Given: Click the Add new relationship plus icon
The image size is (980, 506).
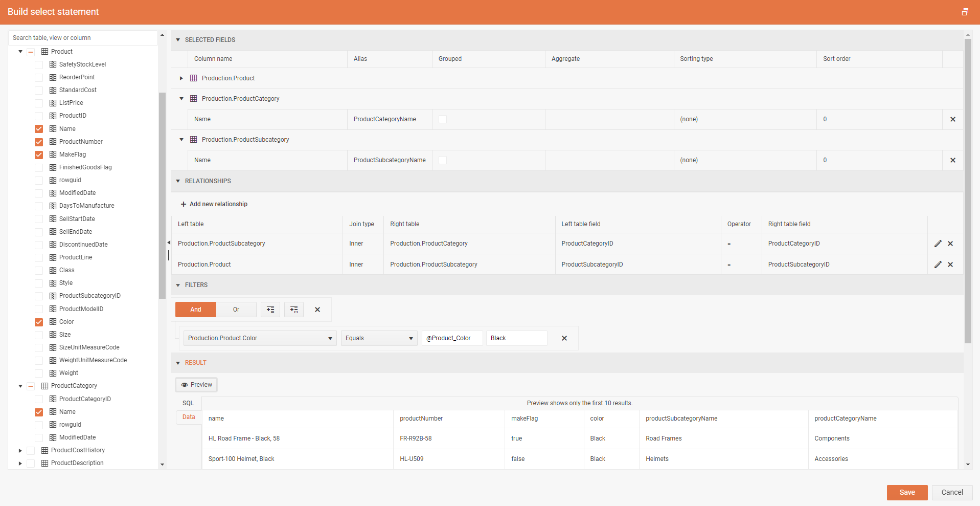Looking at the screenshot, I should tap(183, 204).
